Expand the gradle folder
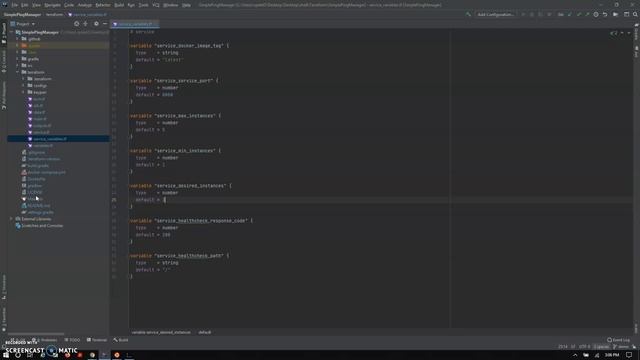This screenshot has height=360, width=640. click(18, 59)
